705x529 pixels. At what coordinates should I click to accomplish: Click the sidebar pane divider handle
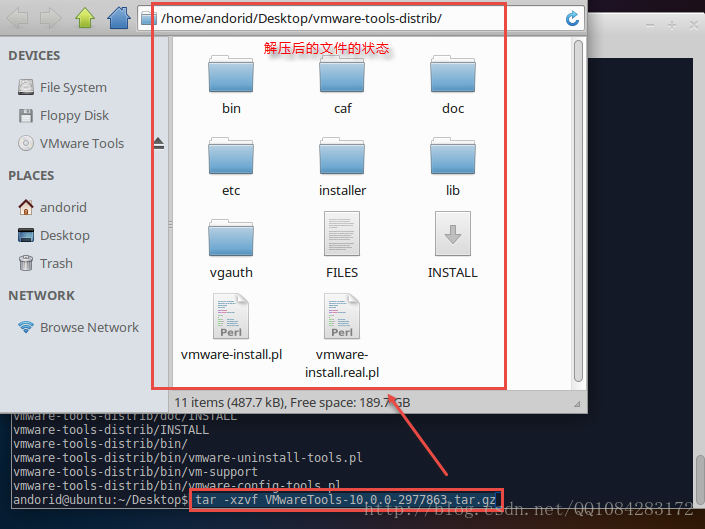click(170, 224)
